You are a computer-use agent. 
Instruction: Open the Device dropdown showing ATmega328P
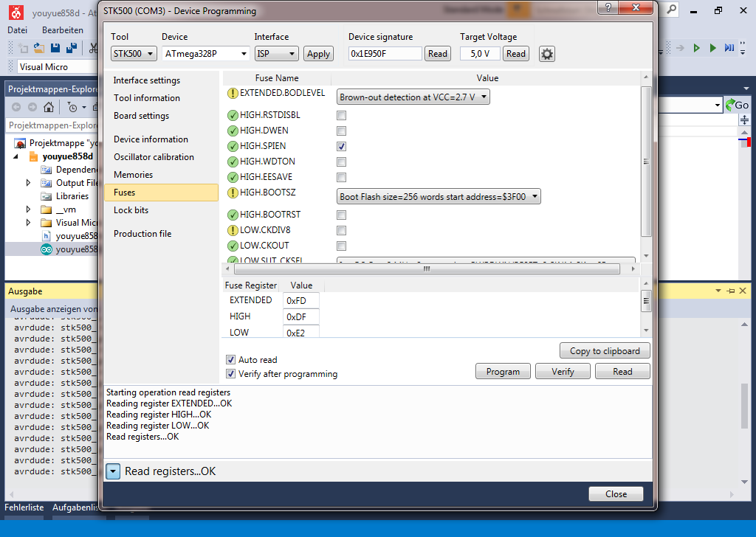pyautogui.click(x=206, y=53)
